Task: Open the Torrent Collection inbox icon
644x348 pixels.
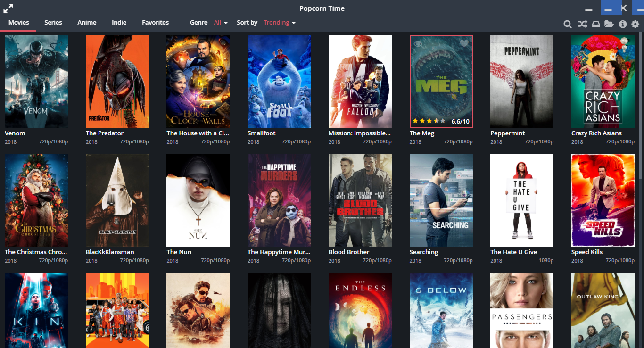Action: pos(595,24)
